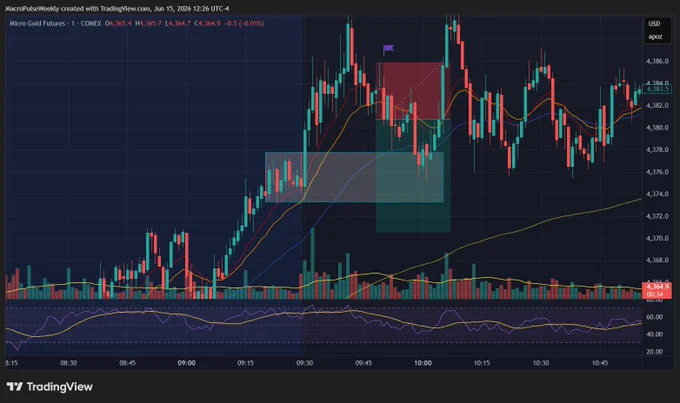Select the gray rectangle zone drawing
The width and height of the screenshot is (680, 403).
(x=354, y=177)
